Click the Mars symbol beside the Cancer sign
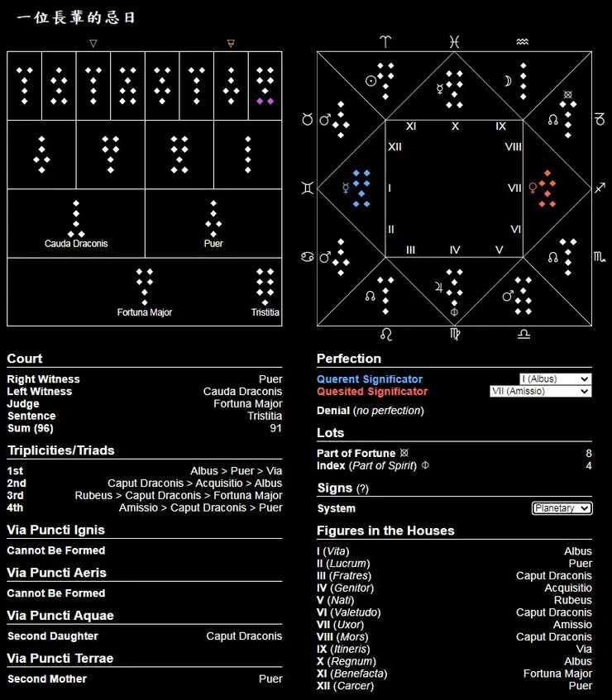The width and height of the screenshot is (612, 700). point(325,257)
